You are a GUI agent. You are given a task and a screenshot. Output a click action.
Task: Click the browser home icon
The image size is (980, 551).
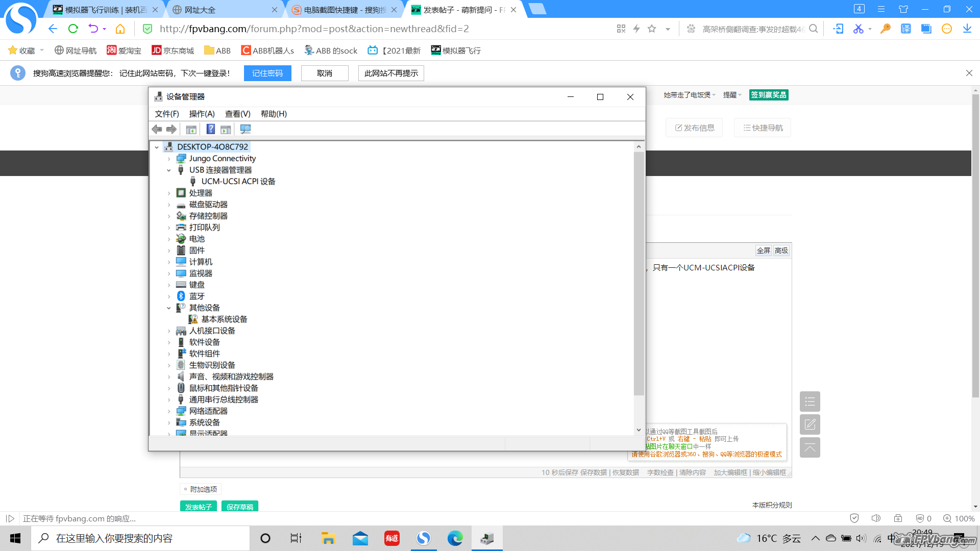coord(120,29)
